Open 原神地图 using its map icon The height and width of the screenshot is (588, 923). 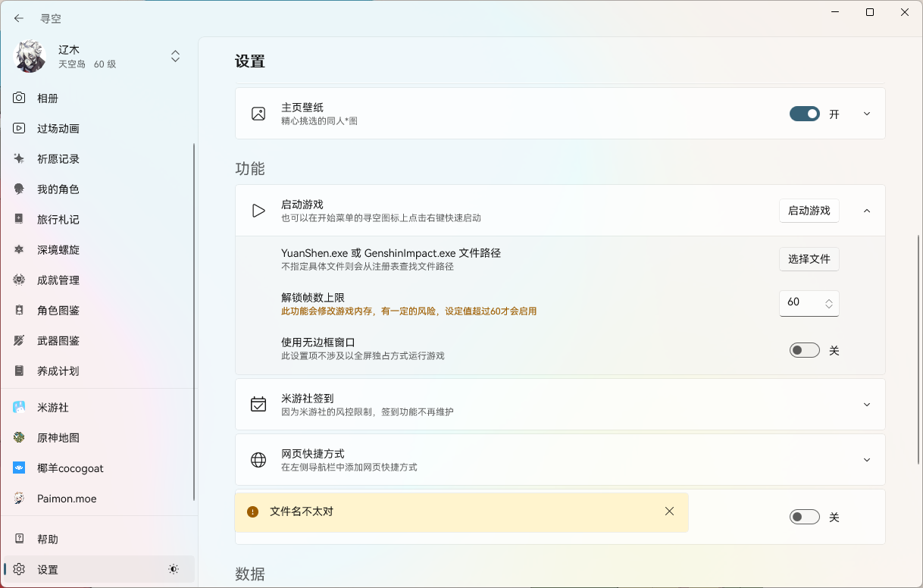[x=18, y=437]
